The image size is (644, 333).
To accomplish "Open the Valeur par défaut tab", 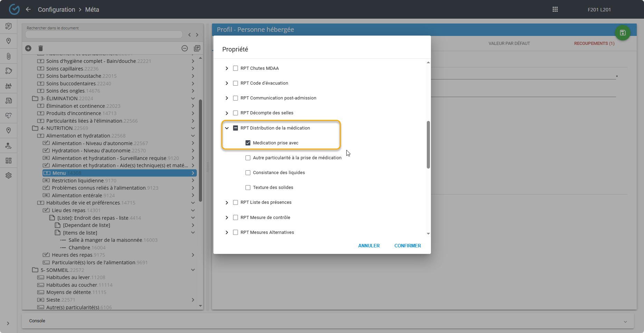I will (509, 44).
